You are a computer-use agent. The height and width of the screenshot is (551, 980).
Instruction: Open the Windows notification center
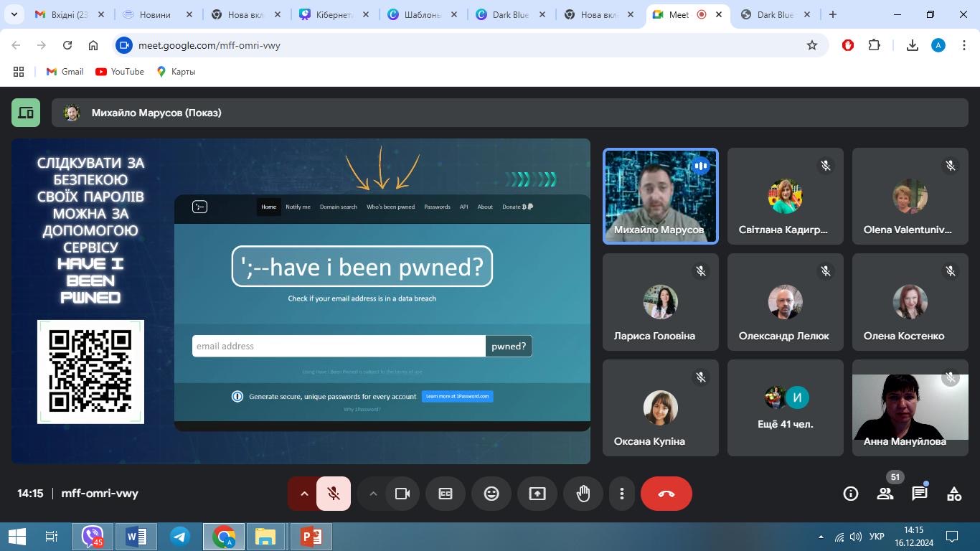[x=952, y=537]
